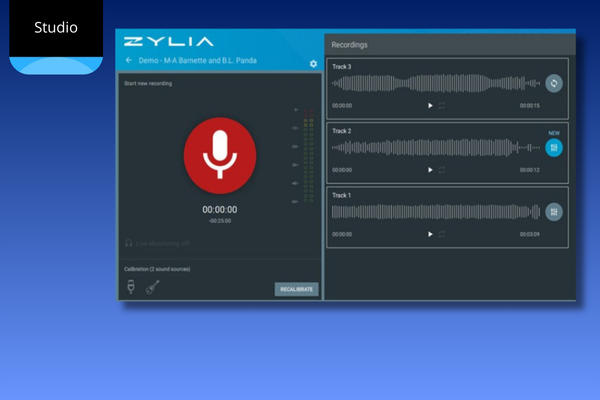The width and height of the screenshot is (600, 400).
Task: Click the Track 2 label
Action: click(341, 131)
